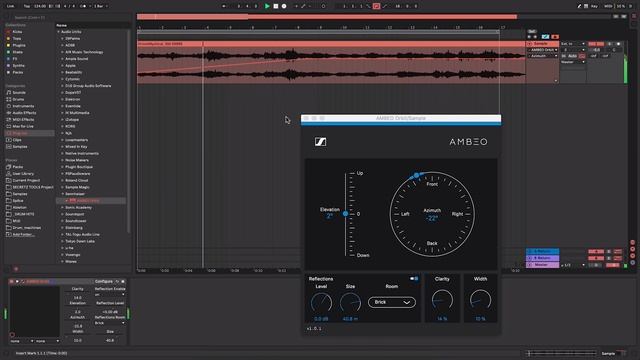Open the Master output routing dropdown
The width and height of the screenshot is (640, 360).
[x=573, y=62]
